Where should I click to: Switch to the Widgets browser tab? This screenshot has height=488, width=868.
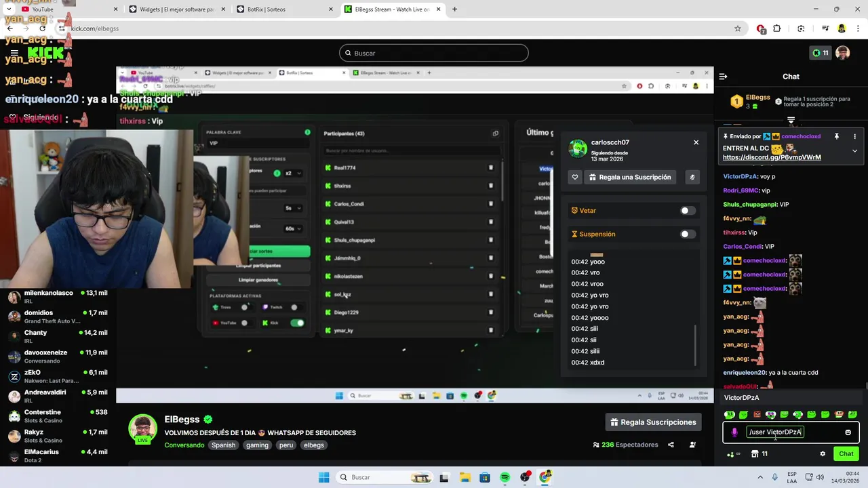click(x=176, y=9)
